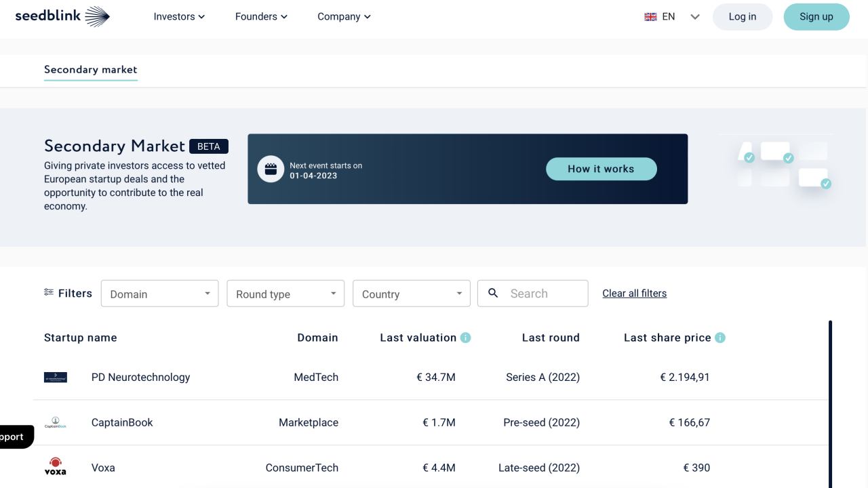This screenshot has width=868, height=488.
Task: Click the Sign up button
Action: (x=816, y=16)
